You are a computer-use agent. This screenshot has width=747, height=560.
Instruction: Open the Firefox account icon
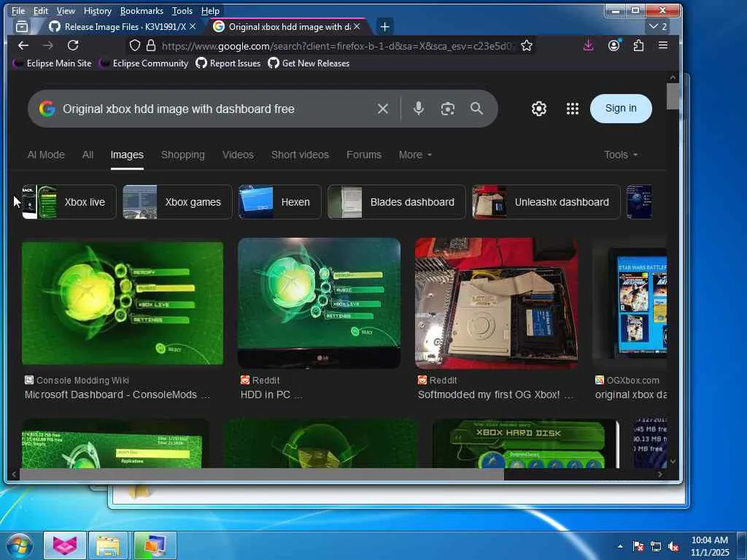coord(614,45)
